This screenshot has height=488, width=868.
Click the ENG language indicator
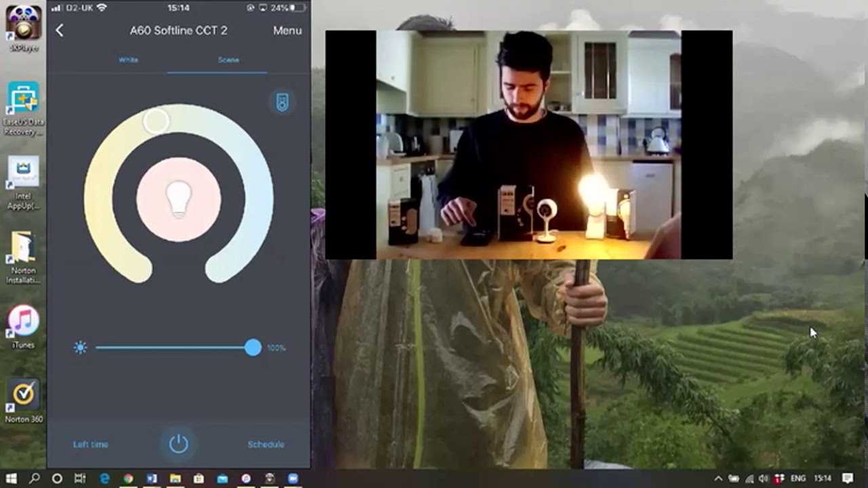click(798, 479)
